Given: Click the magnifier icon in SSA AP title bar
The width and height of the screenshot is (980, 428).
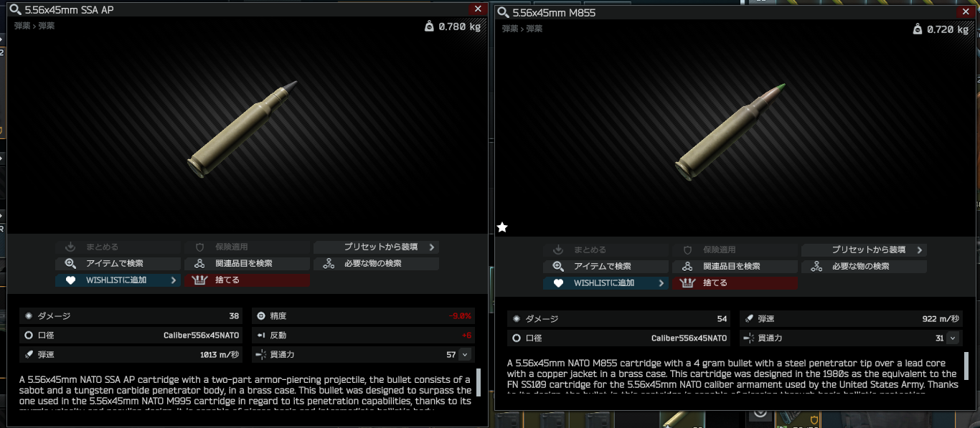Looking at the screenshot, I should click(x=16, y=10).
